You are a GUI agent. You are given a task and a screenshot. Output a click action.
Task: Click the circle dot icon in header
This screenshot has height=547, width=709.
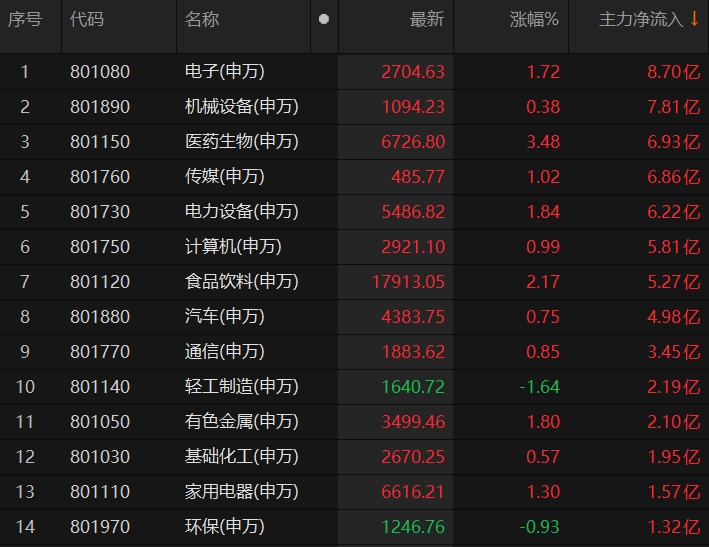click(x=323, y=20)
